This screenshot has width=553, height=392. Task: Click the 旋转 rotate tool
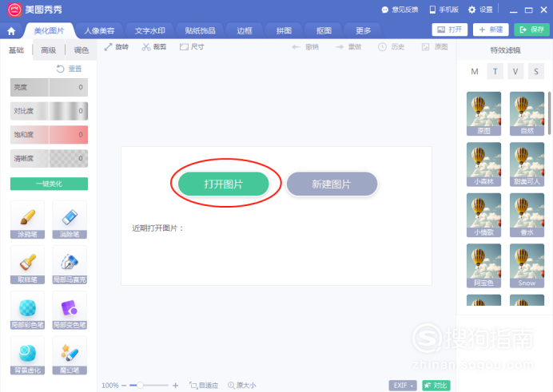click(x=117, y=47)
